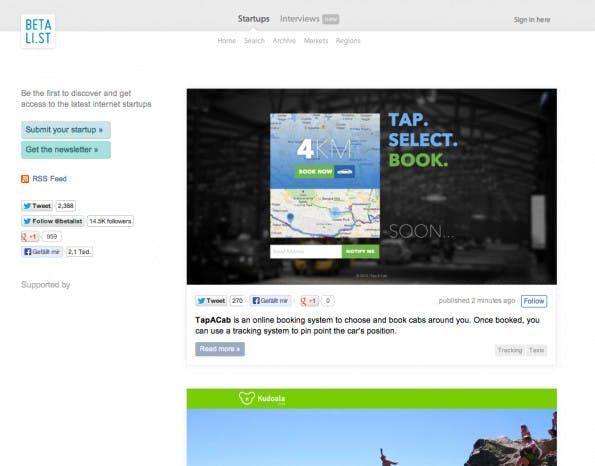Viewport: 595px width, 466px height.
Task: Click Submit your startup button
Action: tap(66, 130)
